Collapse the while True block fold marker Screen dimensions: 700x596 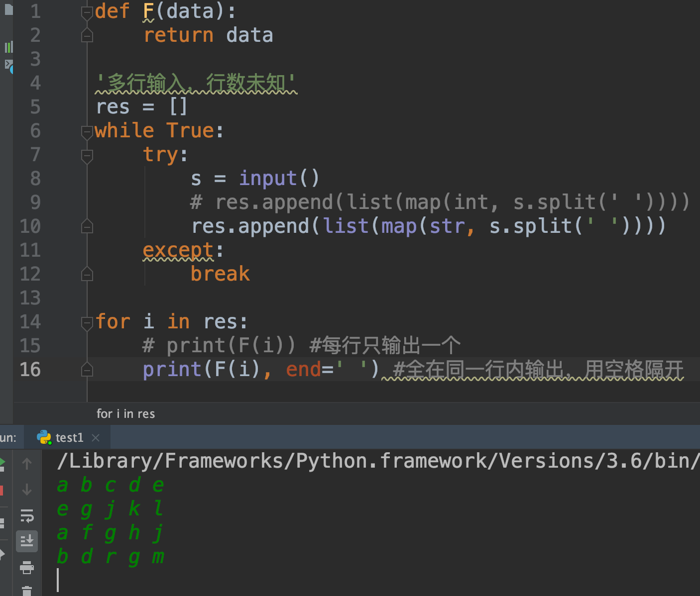[87, 131]
